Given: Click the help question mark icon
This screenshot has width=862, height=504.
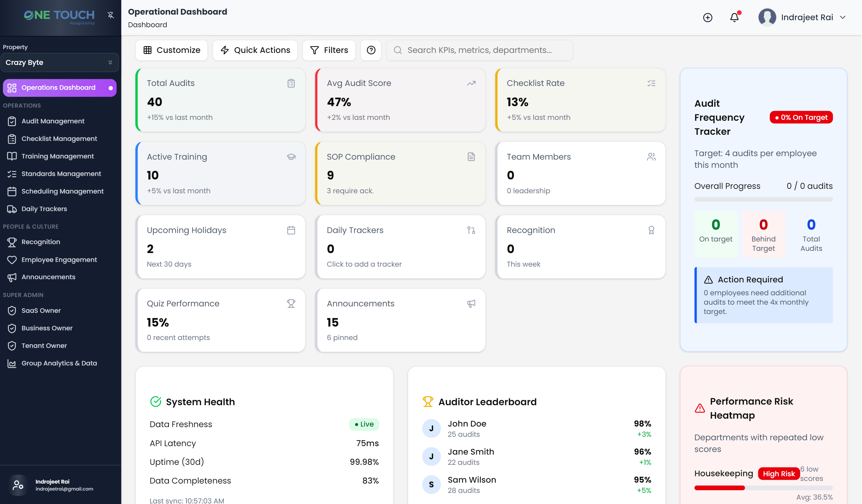Looking at the screenshot, I should click(x=371, y=50).
